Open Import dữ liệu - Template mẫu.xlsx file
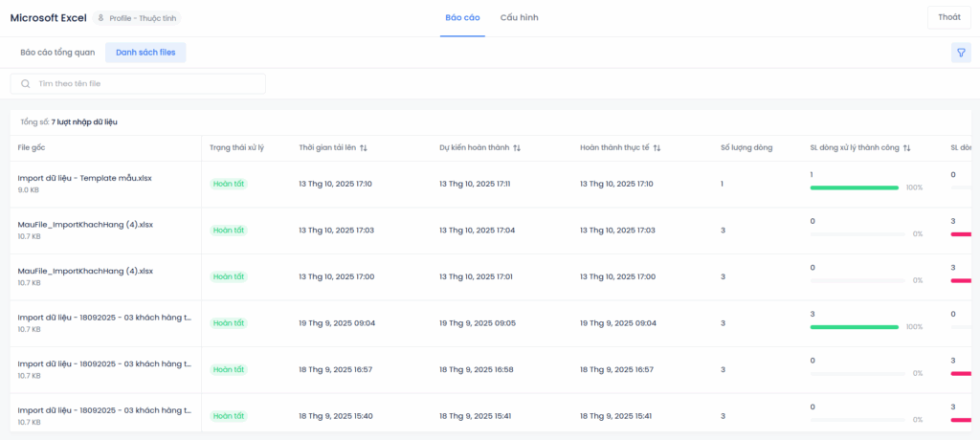 click(x=84, y=178)
